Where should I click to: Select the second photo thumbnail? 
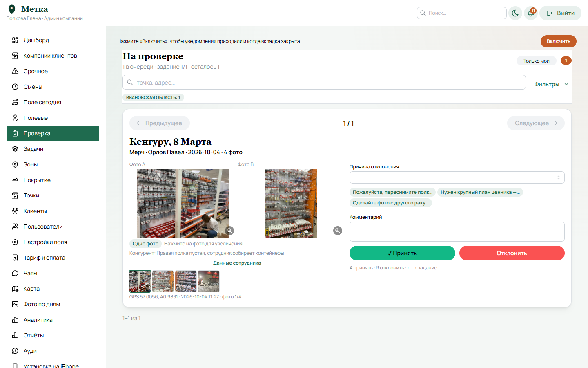tap(163, 281)
